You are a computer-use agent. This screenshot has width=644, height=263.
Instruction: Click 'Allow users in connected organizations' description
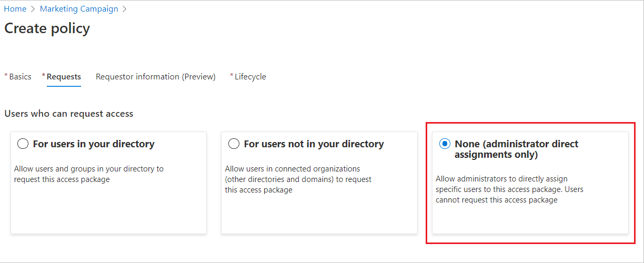point(298,179)
